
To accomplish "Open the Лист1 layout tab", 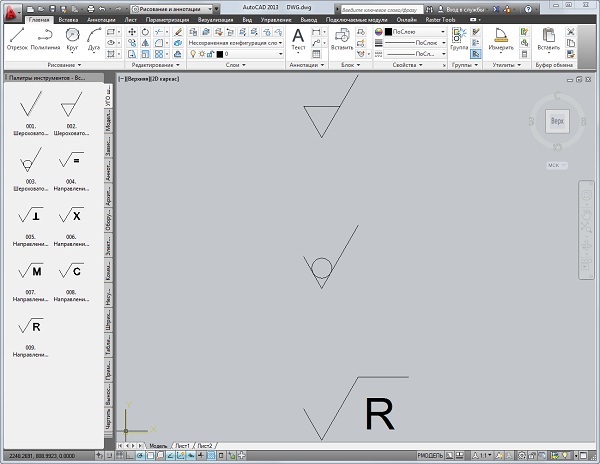I will (182, 444).
